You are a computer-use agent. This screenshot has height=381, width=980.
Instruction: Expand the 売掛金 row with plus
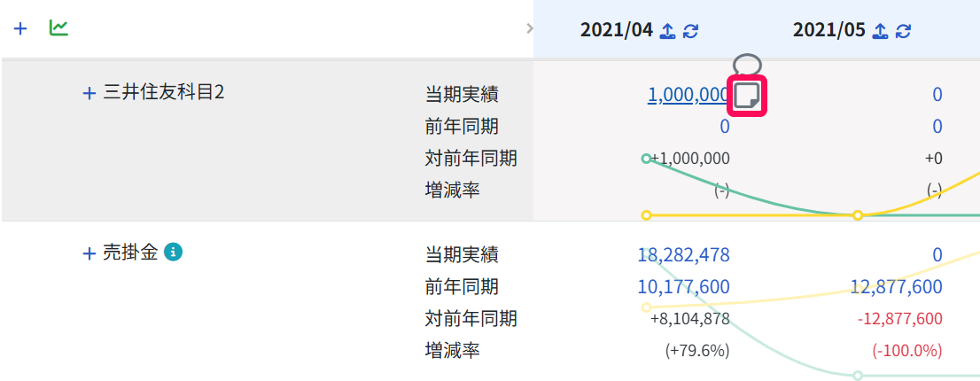click(89, 253)
